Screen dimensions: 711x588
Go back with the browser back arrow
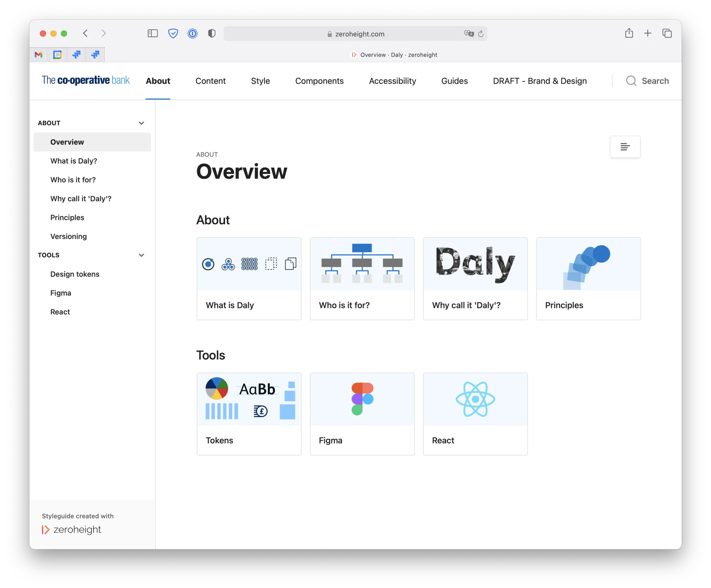[x=85, y=33]
